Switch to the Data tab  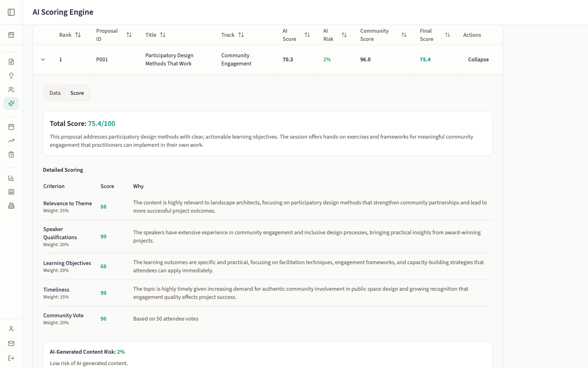pos(55,93)
